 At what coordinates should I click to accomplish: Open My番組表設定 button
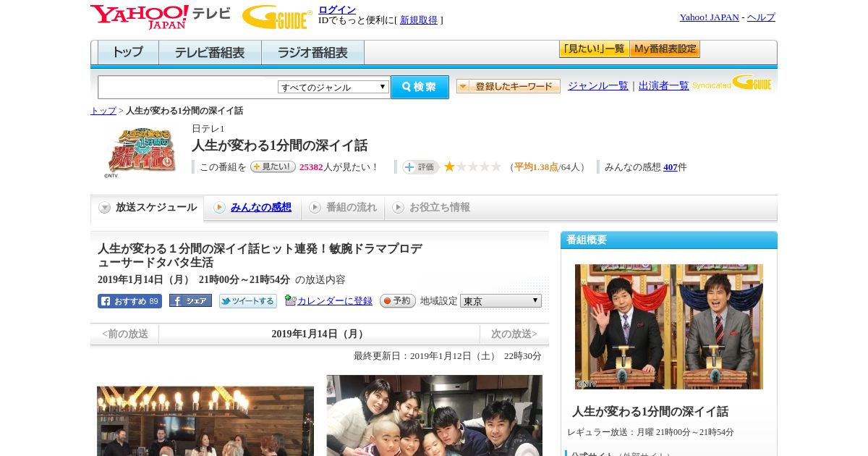[665, 49]
